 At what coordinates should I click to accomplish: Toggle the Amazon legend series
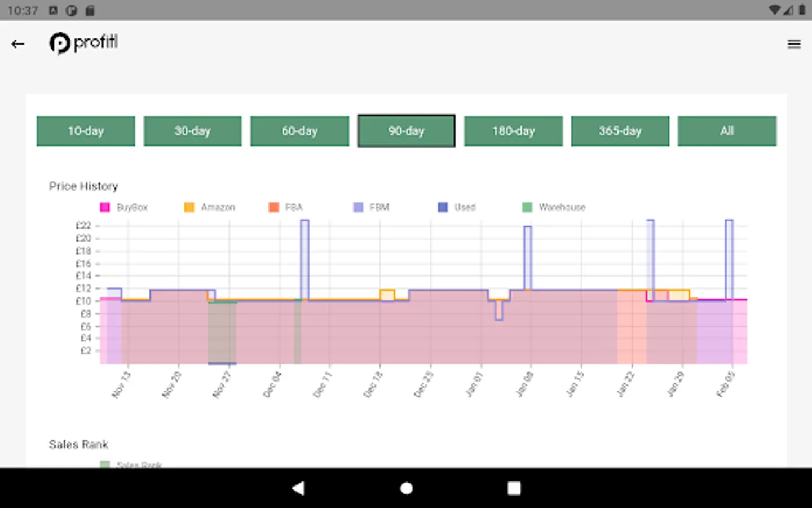[x=210, y=207]
